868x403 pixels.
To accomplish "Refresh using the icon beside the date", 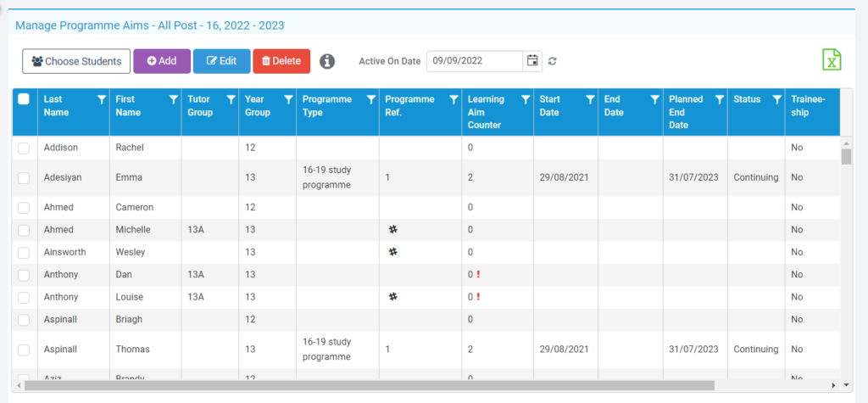I will [552, 61].
